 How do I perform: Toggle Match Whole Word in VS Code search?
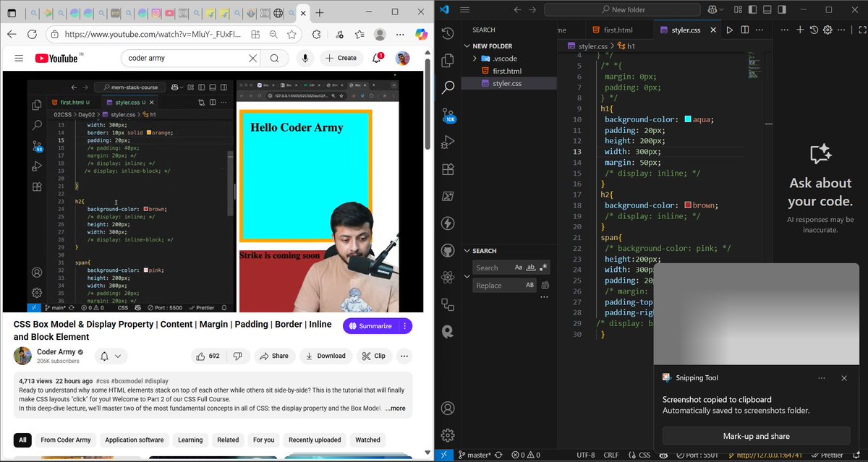click(531, 268)
